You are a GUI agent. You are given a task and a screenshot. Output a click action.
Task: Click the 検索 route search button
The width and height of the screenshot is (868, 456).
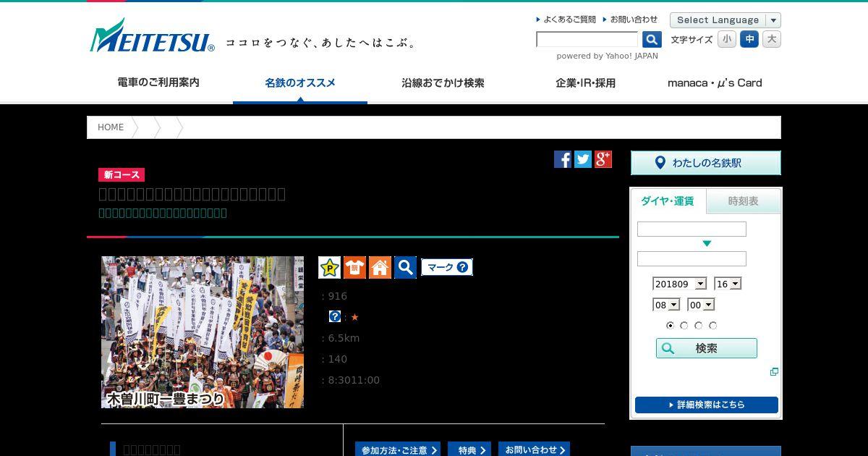707,348
